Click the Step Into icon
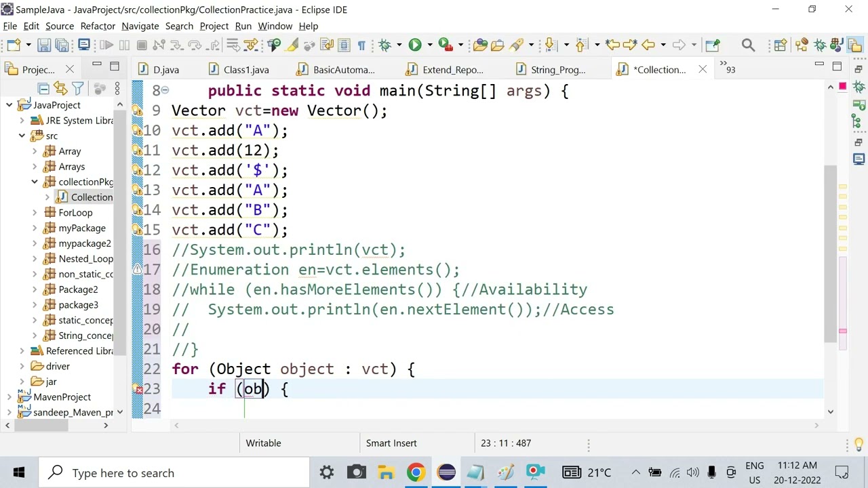Viewport: 868px width, 488px height. (x=177, y=45)
